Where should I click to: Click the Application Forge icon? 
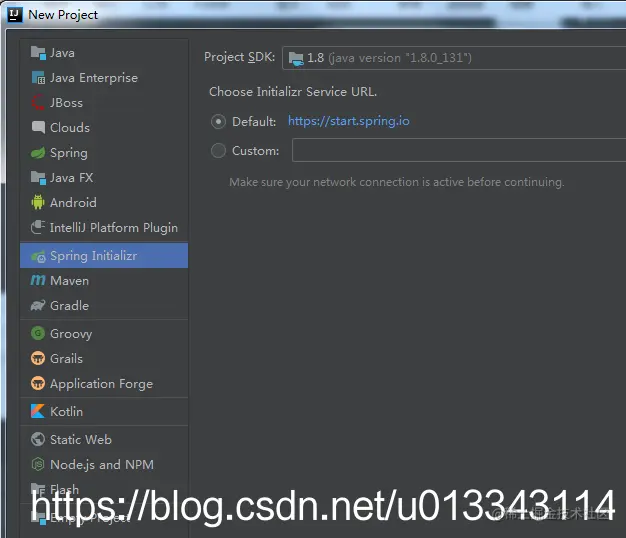tap(38, 383)
